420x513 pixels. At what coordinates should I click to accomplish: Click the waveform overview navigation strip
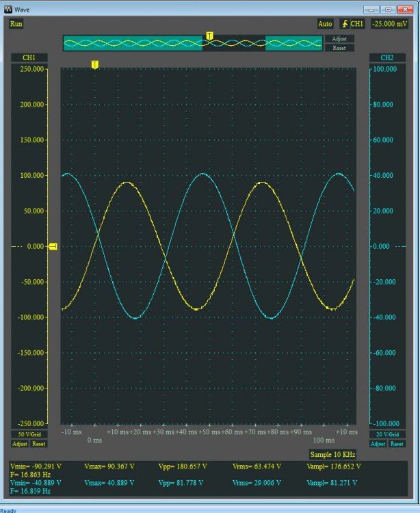click(x=192, y=43)
